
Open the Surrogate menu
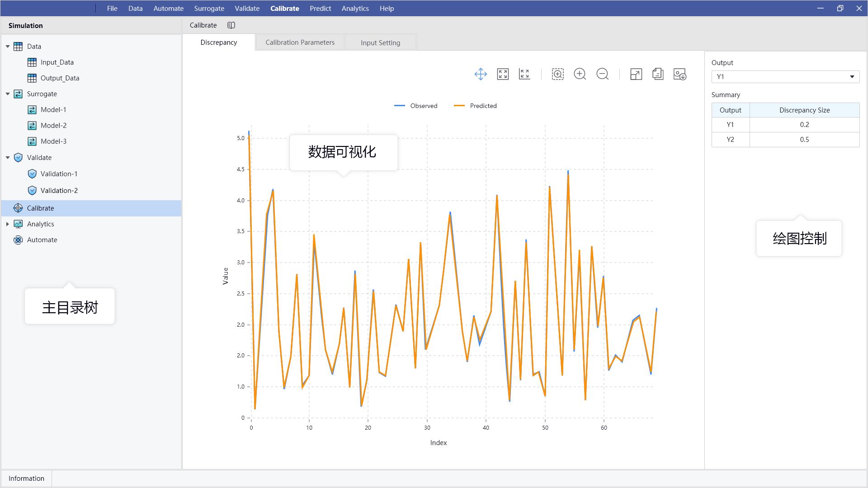coord(209,8)
